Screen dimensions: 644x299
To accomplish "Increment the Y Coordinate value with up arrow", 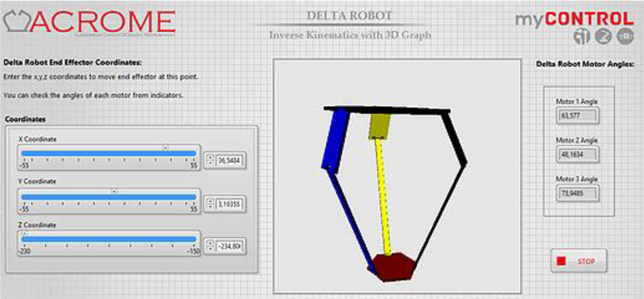I will tap(210, 201).
